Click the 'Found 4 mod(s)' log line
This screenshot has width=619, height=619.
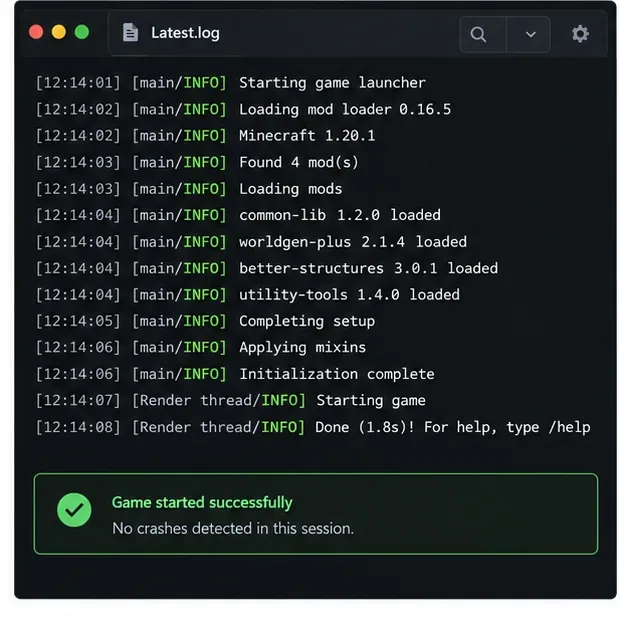[197, 162]
